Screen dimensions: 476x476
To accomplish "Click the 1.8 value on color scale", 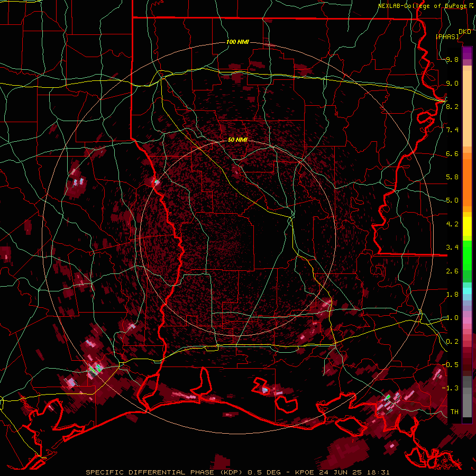I will [x=452, y=295].
